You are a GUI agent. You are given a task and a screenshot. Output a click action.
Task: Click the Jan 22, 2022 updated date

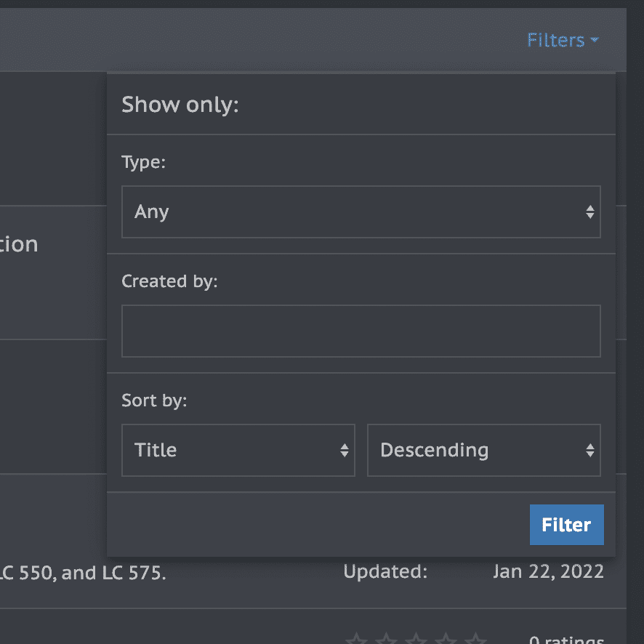point(548,572)
